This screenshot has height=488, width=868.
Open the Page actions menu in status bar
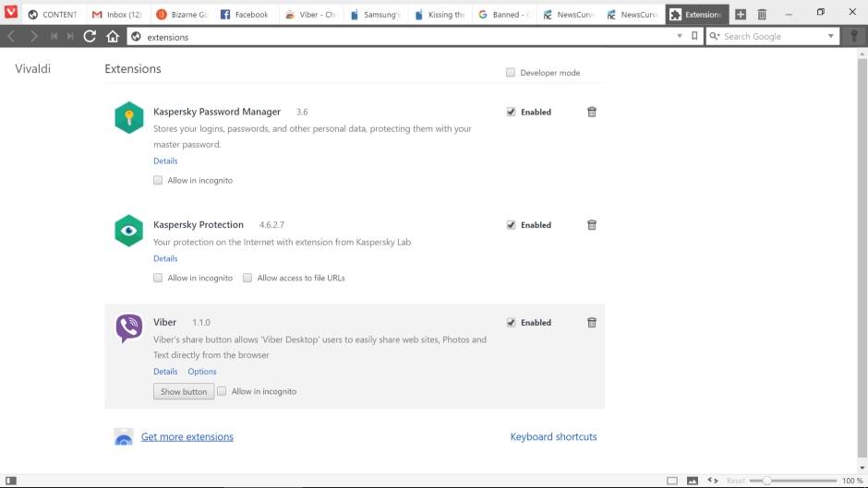coord(712,481)
